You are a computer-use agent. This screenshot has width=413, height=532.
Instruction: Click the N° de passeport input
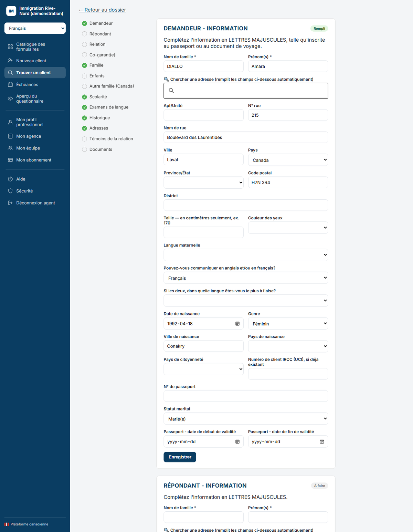point(246,396)
